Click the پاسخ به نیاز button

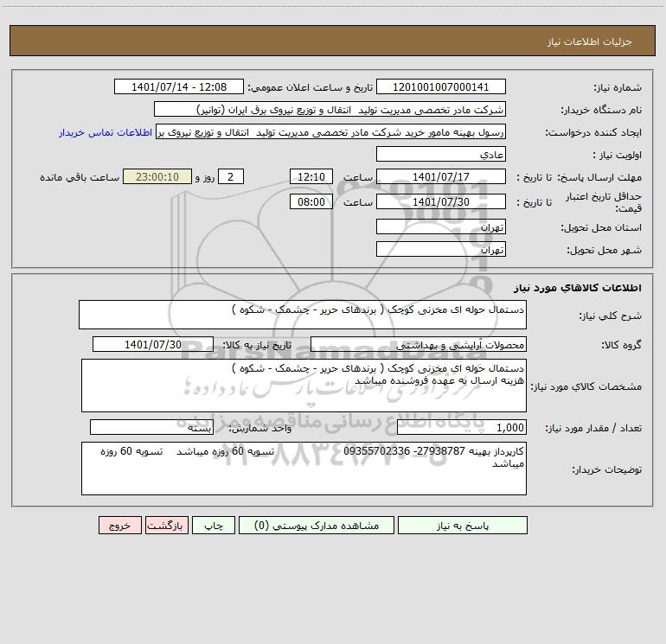(x=463, y=525)
